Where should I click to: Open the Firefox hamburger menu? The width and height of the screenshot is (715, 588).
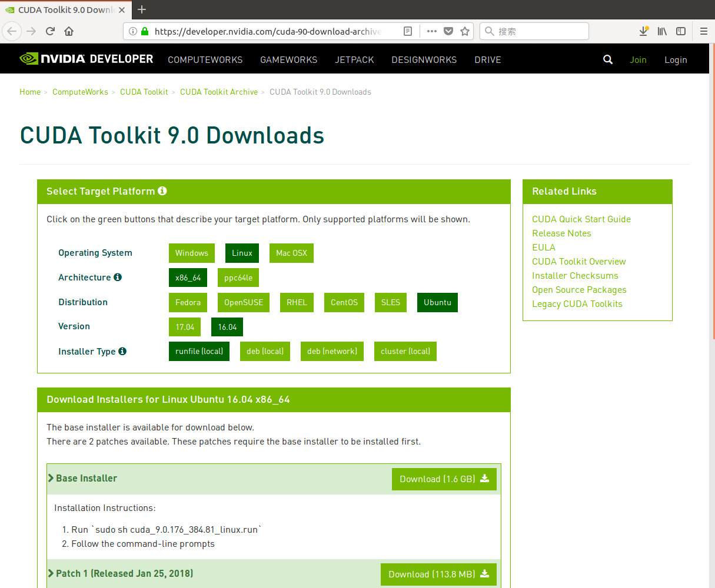coord(703,31)
